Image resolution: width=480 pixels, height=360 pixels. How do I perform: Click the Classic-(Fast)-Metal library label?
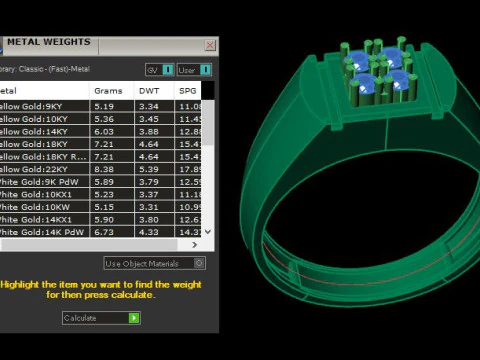[54, 69]
